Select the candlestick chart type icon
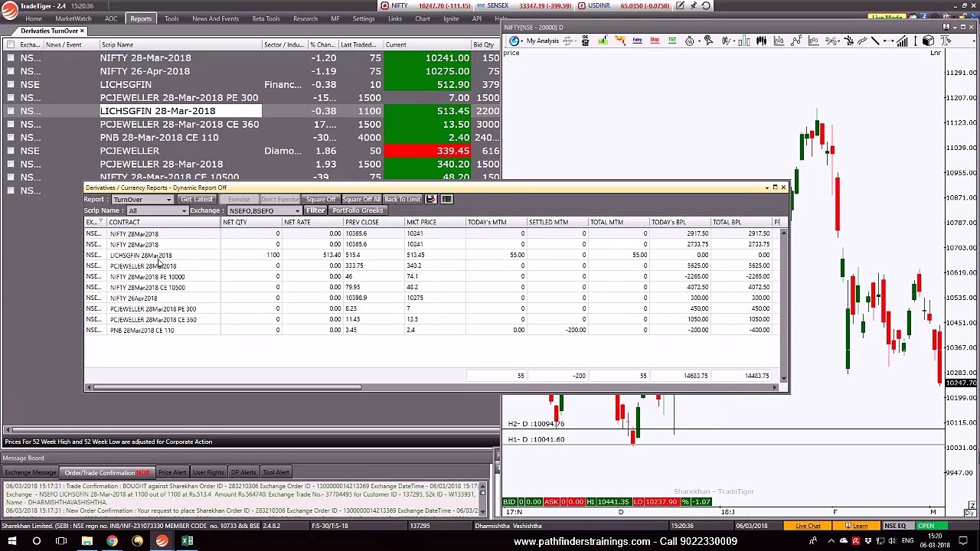 tap(761, 41)
